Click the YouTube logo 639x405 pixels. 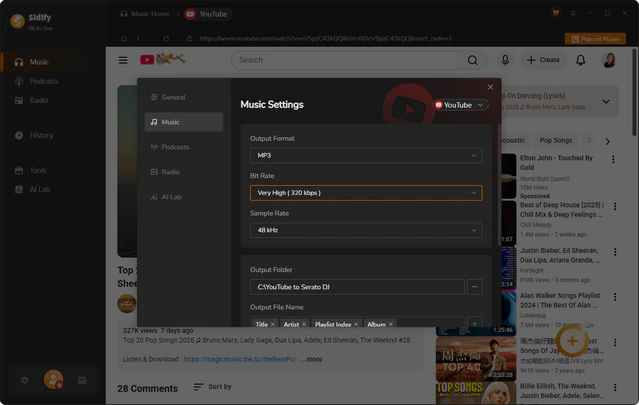coord(162,59)
